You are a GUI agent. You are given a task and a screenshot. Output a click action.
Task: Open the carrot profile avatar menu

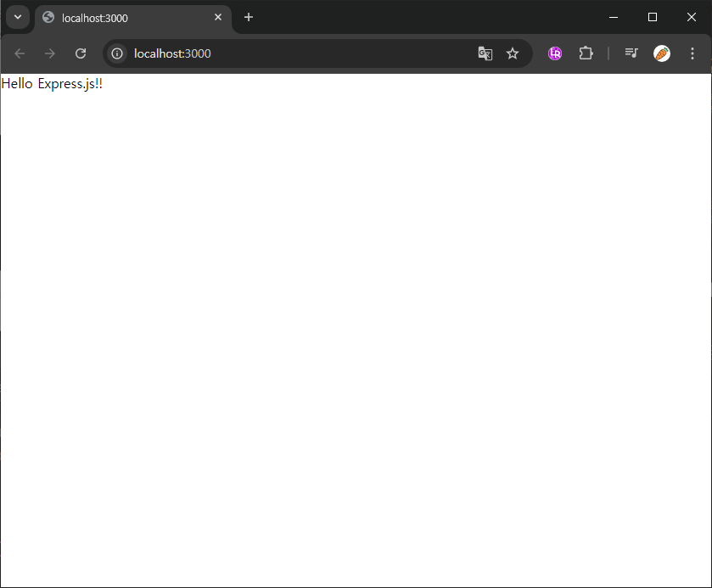pyautogui.click(x=662, y=53)
